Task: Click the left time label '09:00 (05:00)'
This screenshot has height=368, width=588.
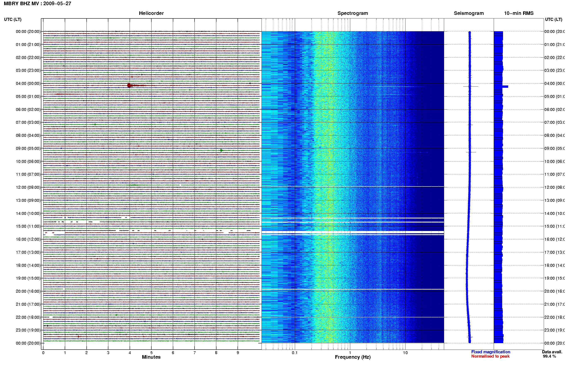Action: (28, 148)
